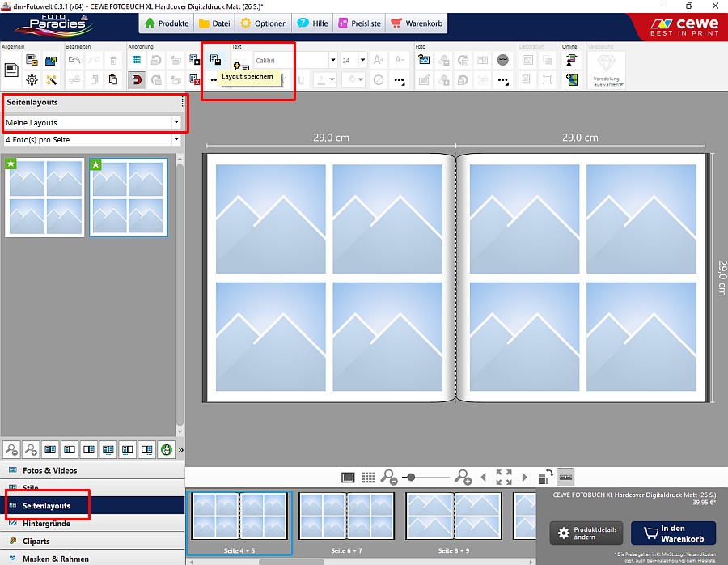Click the magic wand assistant icon
Image resolution: width=728 pixels, height=565 pixels.
(52, 79)
